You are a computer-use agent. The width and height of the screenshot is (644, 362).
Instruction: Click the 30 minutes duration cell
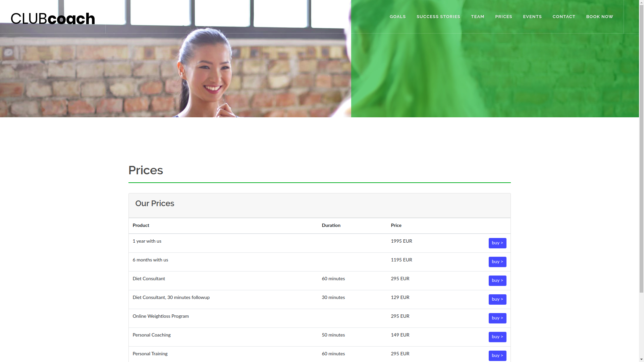click(333, 297)
